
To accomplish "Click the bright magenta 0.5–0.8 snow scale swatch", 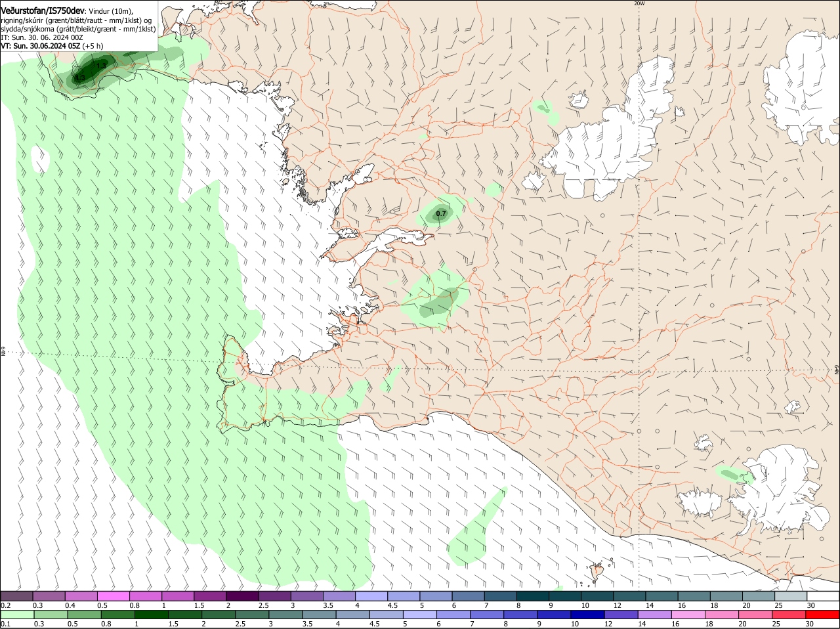I will (x=114, y=596).
